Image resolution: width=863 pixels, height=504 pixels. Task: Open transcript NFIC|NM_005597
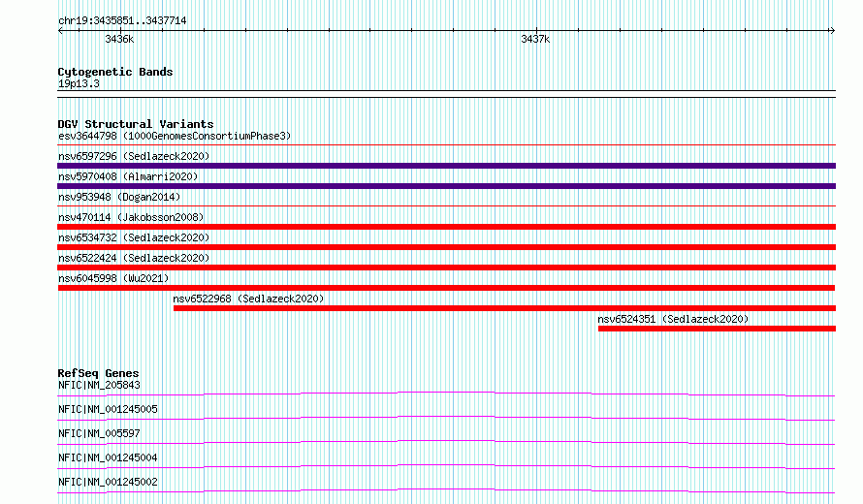coord(99,433)
